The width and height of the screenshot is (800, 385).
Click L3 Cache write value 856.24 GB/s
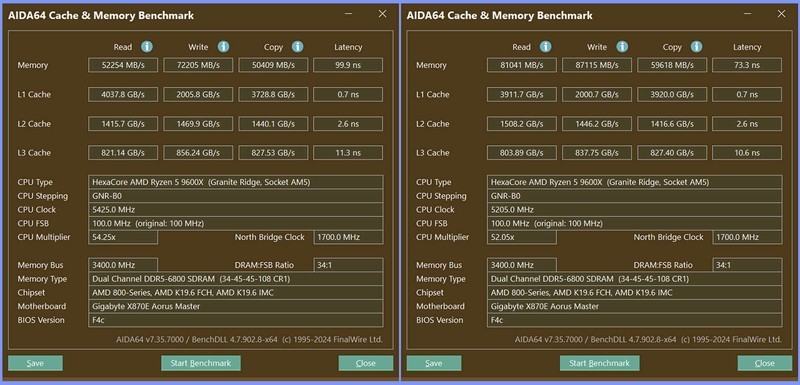click(x=198, y=153)
